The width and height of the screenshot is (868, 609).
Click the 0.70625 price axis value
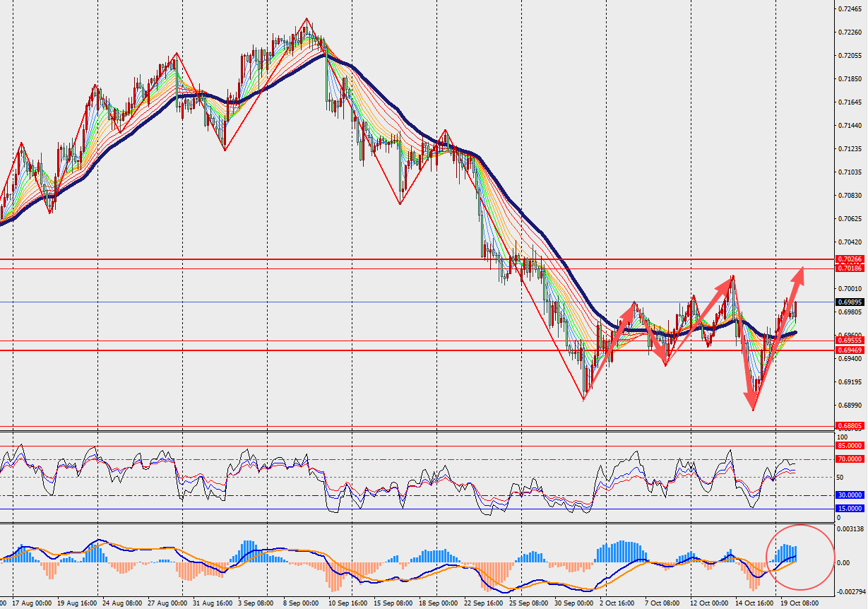click(x=850, y=219)
